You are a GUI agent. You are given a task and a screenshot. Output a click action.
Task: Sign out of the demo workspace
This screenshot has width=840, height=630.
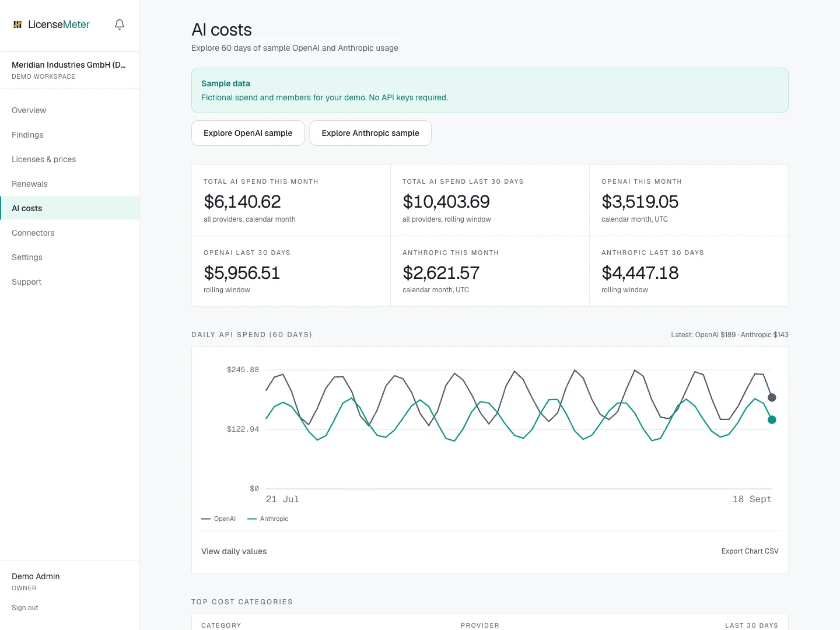(x=25, y=608)
